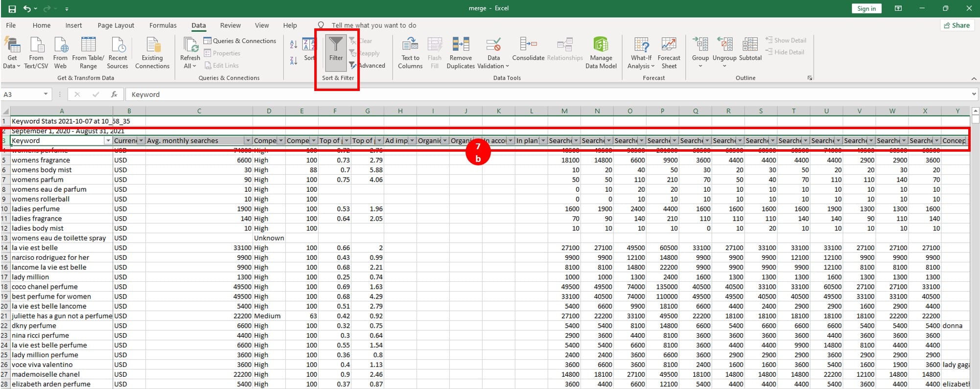
Task: Click Remove Duplicates tool
Action: [461, 53]
